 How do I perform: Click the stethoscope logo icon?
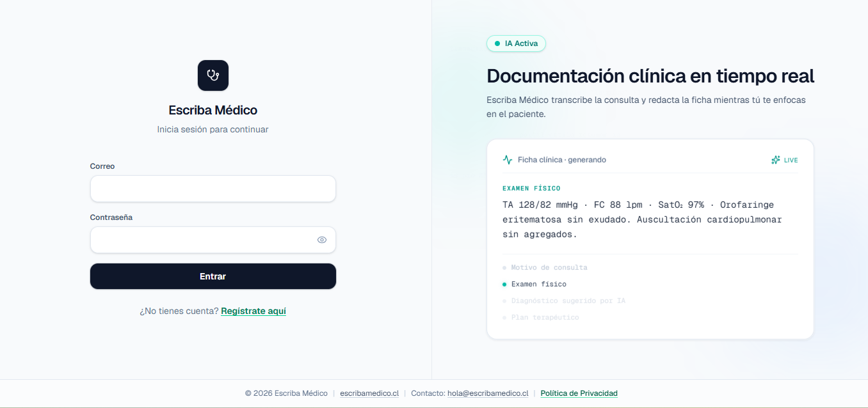(x=213, y=75)
